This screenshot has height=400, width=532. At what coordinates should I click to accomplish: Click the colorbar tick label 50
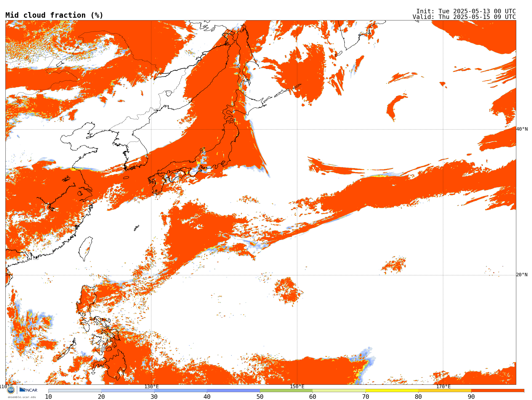(260, 397)
